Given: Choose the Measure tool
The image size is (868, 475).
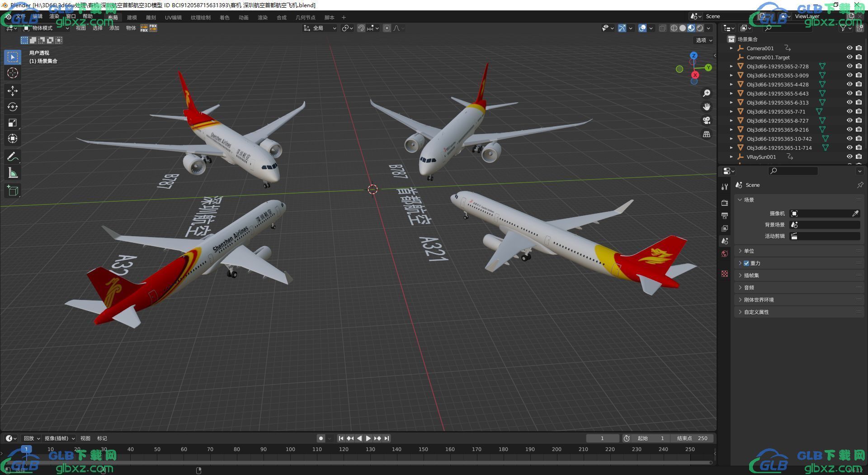Looking at the screenshot, I should point(13,173).
